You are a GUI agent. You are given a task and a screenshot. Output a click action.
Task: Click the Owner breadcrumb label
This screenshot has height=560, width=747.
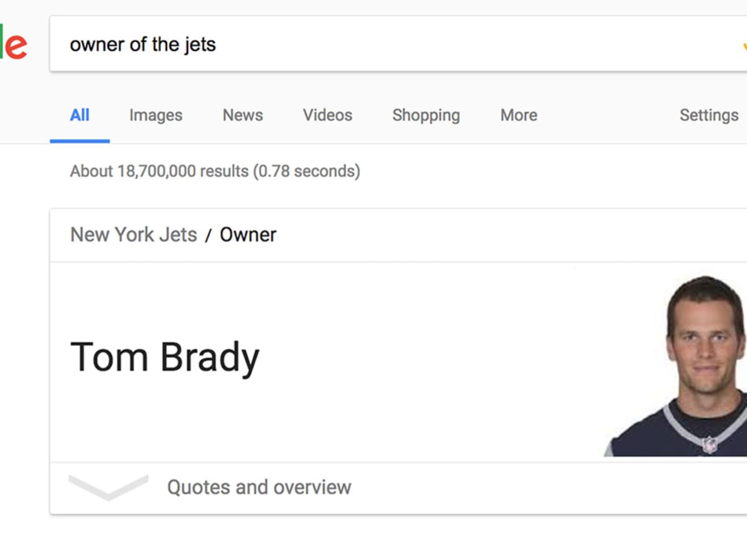[248, 235]
